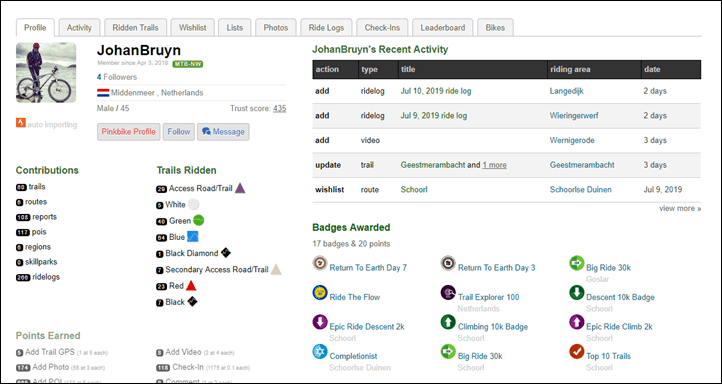The width and height of the screenshot is (722, 384).
Task: Open the Bikes tab
Action: pos(495,28)
